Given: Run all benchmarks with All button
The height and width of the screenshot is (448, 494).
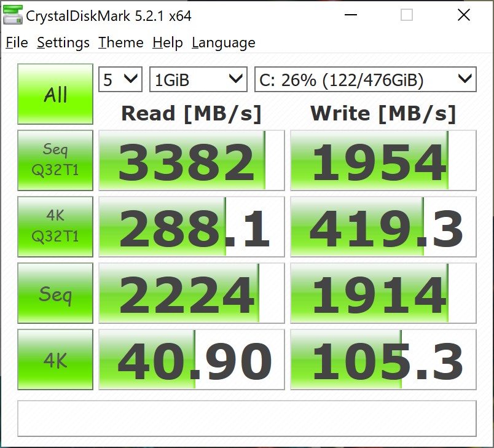Looking at the screenshot, I should pos(55,94).
